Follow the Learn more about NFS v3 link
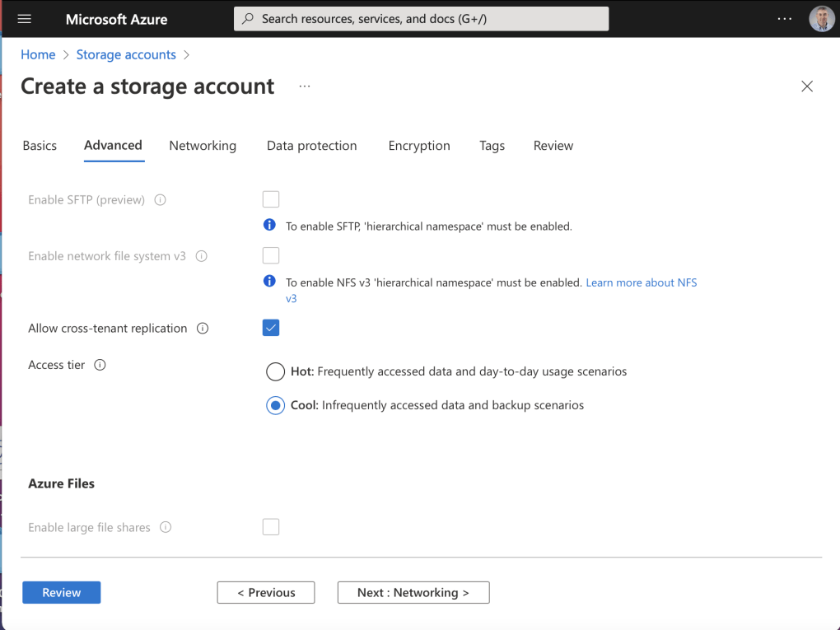Screen dimensions: 840x630 (641, 282)
